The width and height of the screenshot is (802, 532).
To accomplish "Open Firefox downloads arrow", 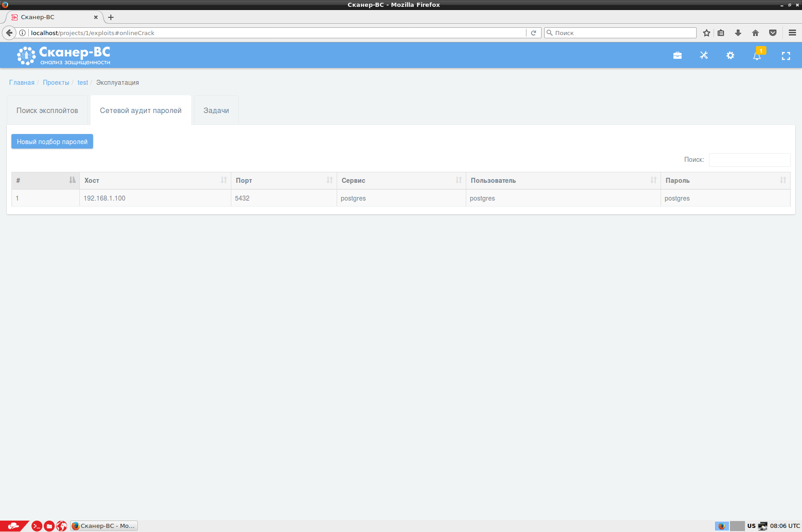I will 738,33.
